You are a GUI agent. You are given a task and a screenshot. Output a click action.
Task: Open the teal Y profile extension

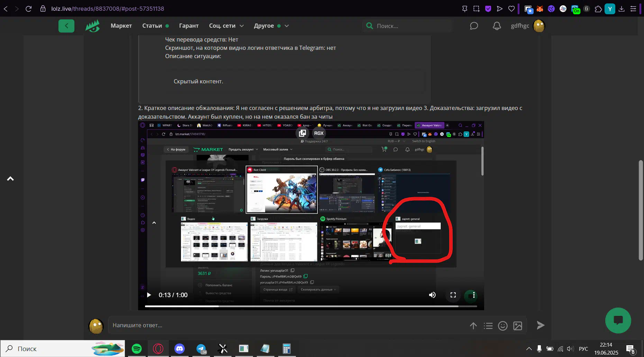point(610,9)
